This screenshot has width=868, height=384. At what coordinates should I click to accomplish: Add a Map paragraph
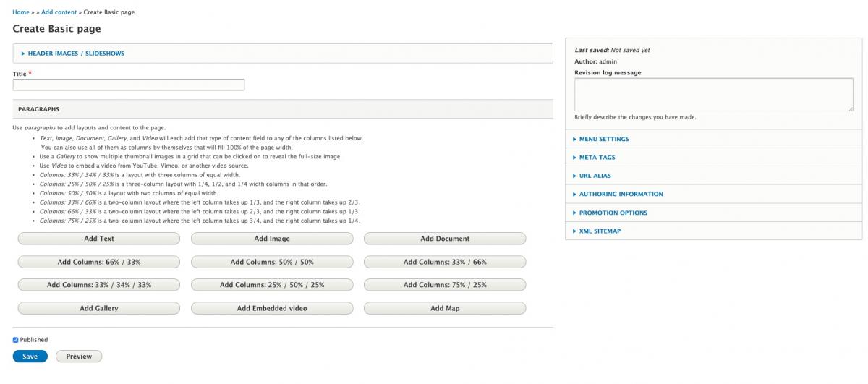(445, 308)
